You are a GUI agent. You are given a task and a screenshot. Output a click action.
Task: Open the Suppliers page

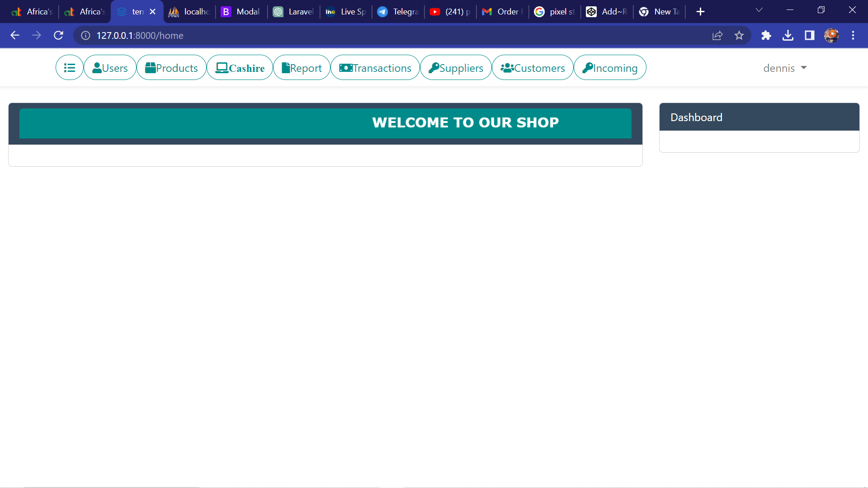tap(456, 68)
